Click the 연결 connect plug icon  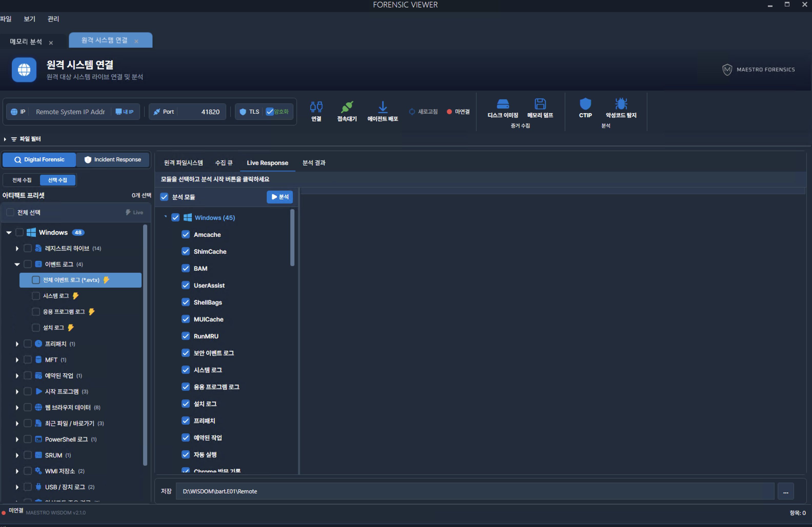(316, 107)
